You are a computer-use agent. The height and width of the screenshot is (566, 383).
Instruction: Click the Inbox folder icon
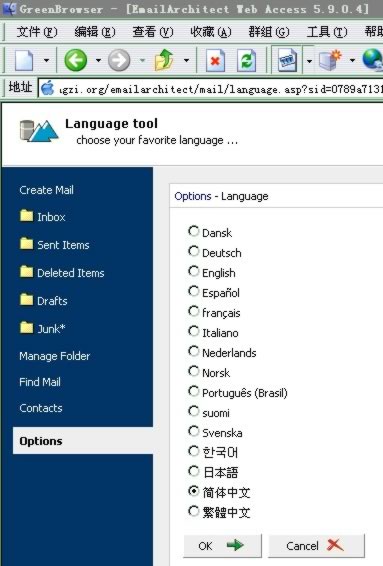26,215
